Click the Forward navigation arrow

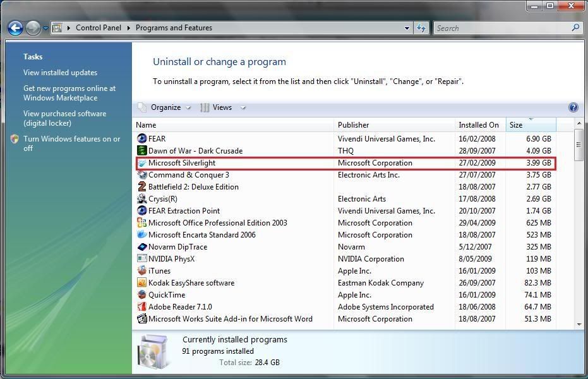tap(33, 28)
